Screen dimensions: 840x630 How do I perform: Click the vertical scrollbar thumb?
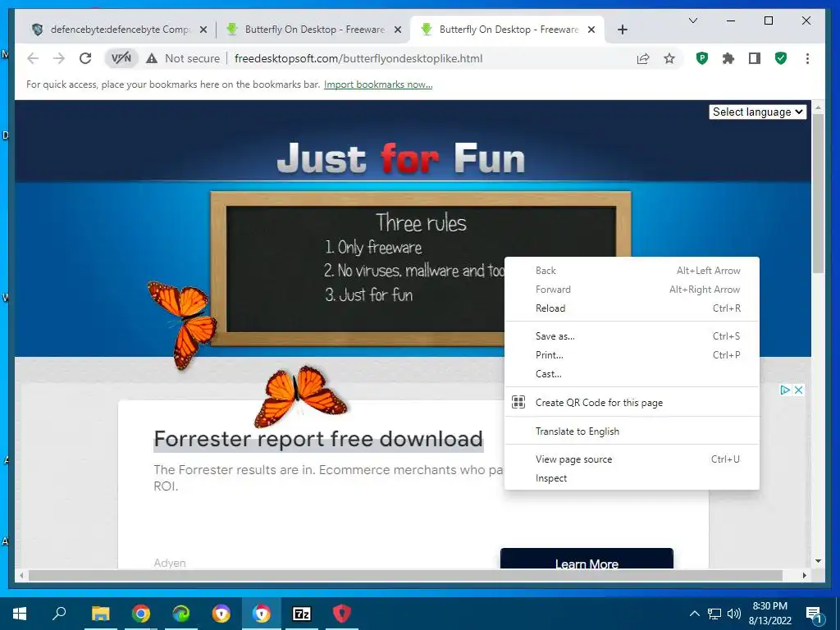(818, 193)
